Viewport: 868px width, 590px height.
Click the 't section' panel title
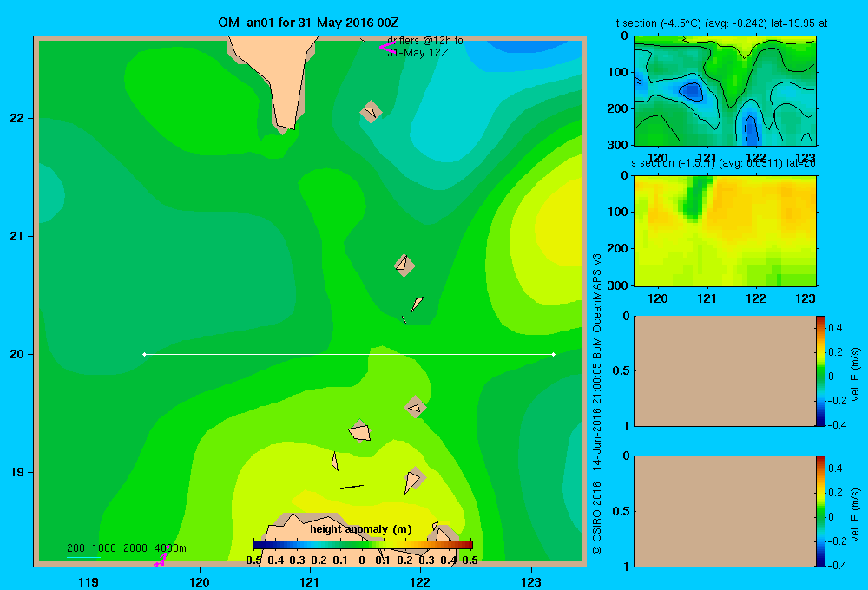pyautogui.click(x=722, y=23)
